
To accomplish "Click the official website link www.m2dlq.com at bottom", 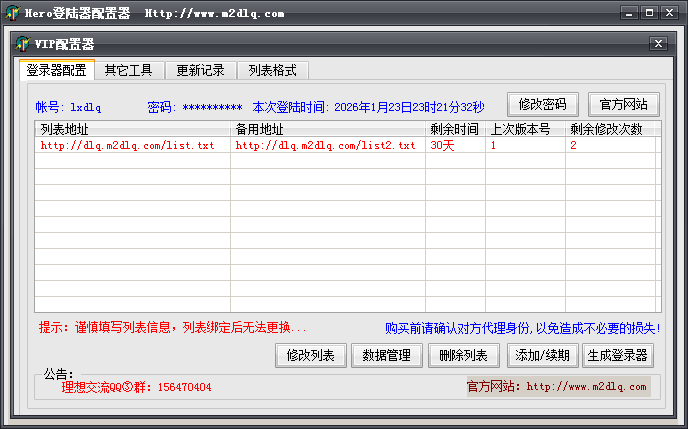I will pos(586,386).
